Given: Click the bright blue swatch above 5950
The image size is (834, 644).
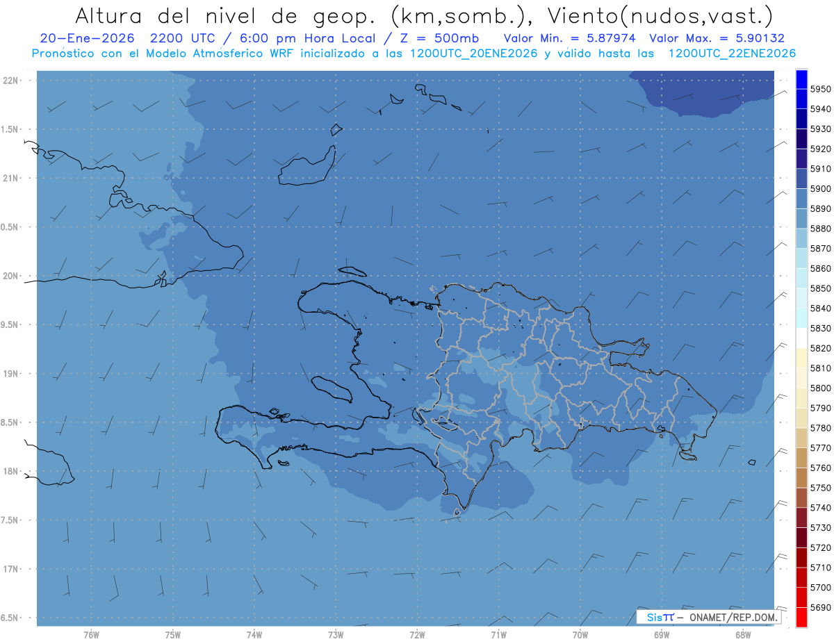Looking at the screenshot, I should [801, 79].
